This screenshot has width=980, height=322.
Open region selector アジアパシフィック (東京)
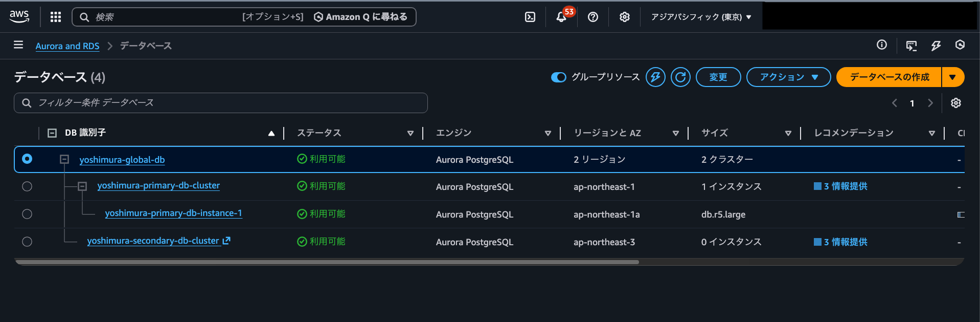coord(701,17)
